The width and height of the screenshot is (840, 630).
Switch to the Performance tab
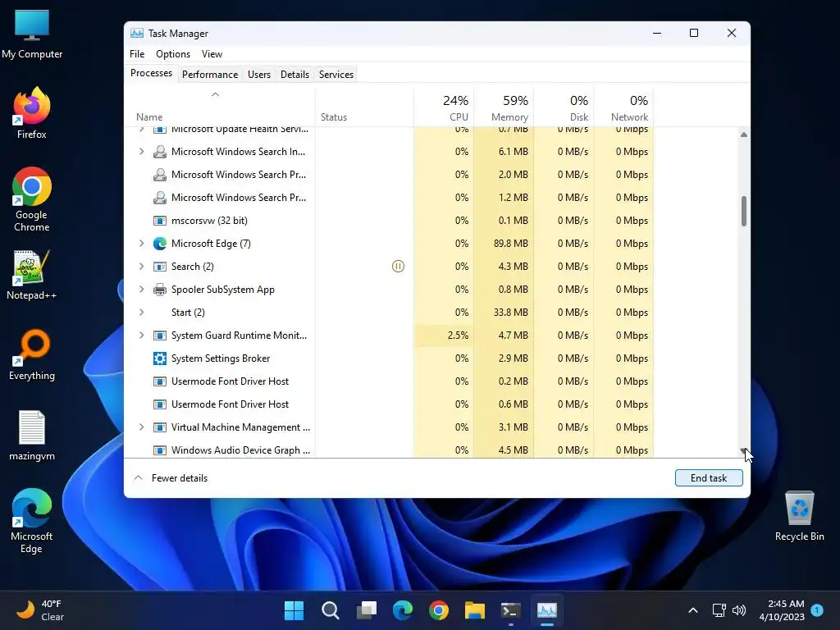(210, 75)
